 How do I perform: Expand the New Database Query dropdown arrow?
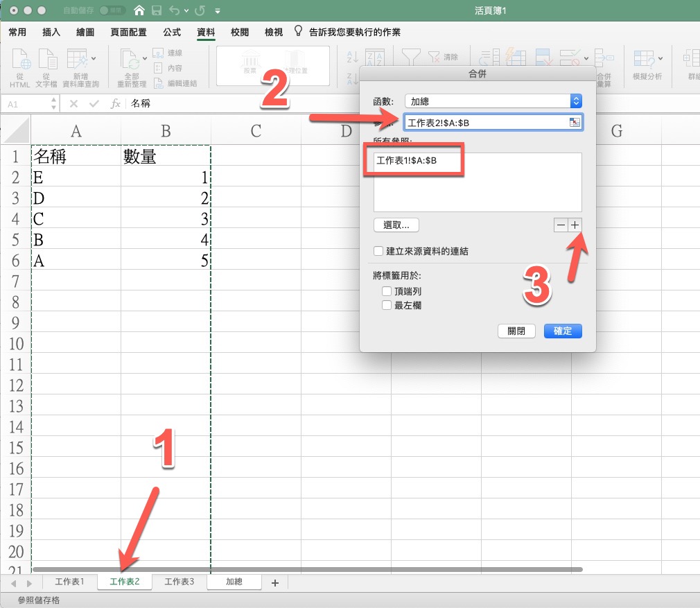94,58
